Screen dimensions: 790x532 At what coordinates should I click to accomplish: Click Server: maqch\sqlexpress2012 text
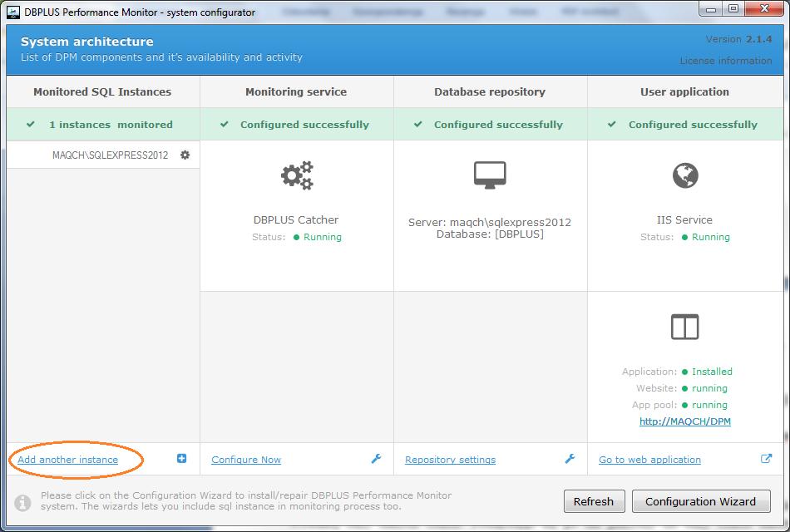click(x=490, y=222)
